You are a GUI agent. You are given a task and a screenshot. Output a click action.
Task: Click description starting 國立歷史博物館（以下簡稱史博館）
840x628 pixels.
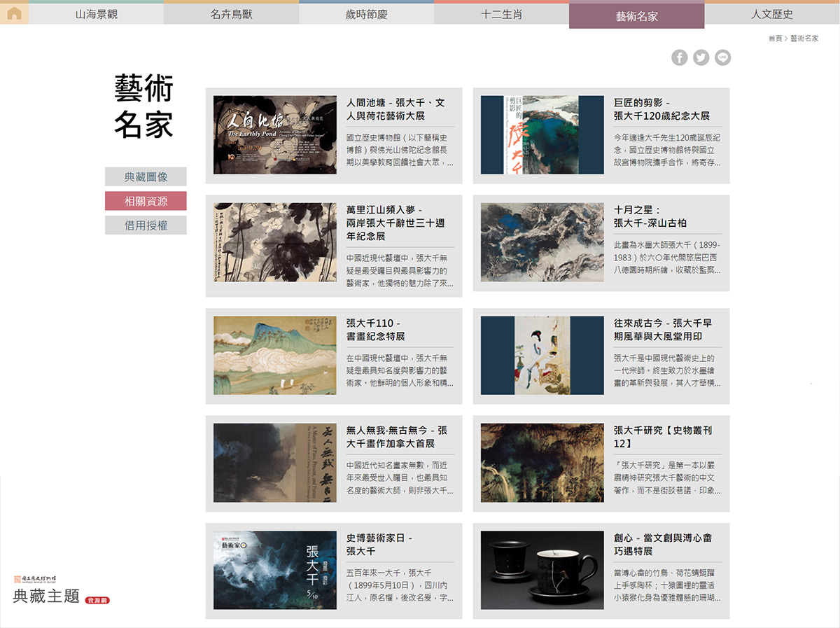click(400, 150)
